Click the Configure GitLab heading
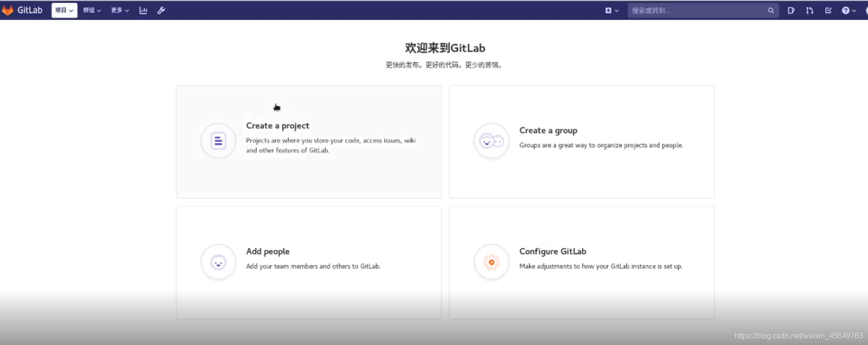868x345 pixels. coord(553,251)
